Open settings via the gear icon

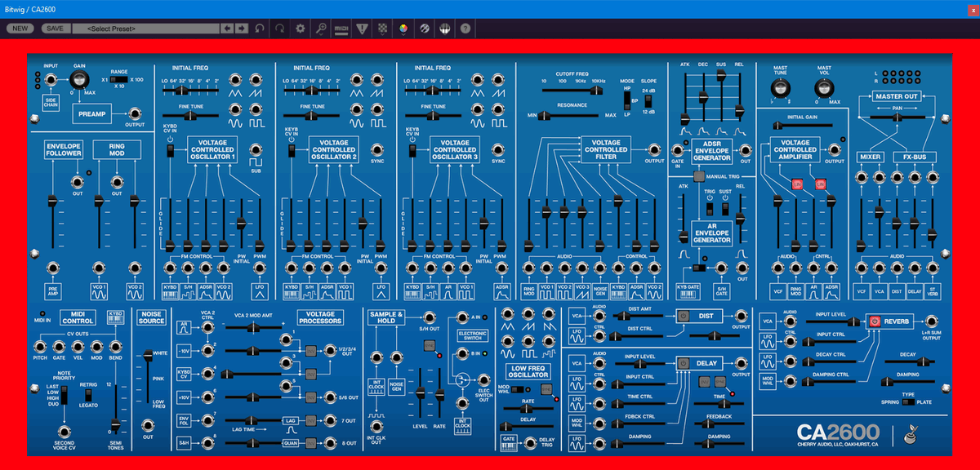[x=300, y=28]
